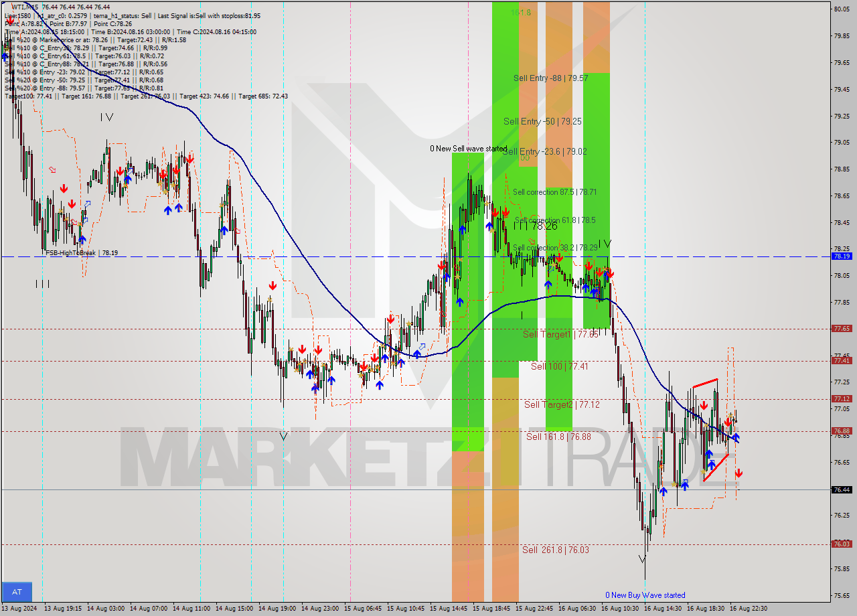Click the 161.8 label atop the orange zone
857x616 pixels.
(x=521, y=13)
